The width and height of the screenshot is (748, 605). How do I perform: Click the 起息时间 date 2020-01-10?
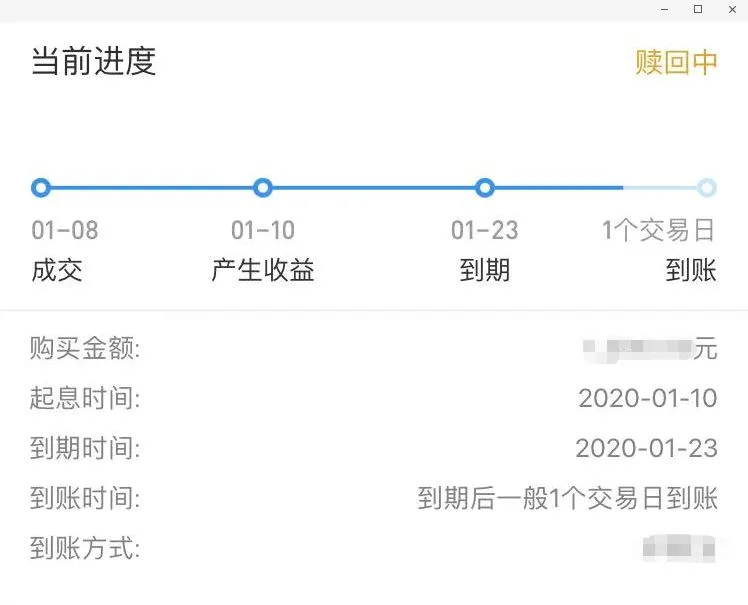tap(648, 398)
